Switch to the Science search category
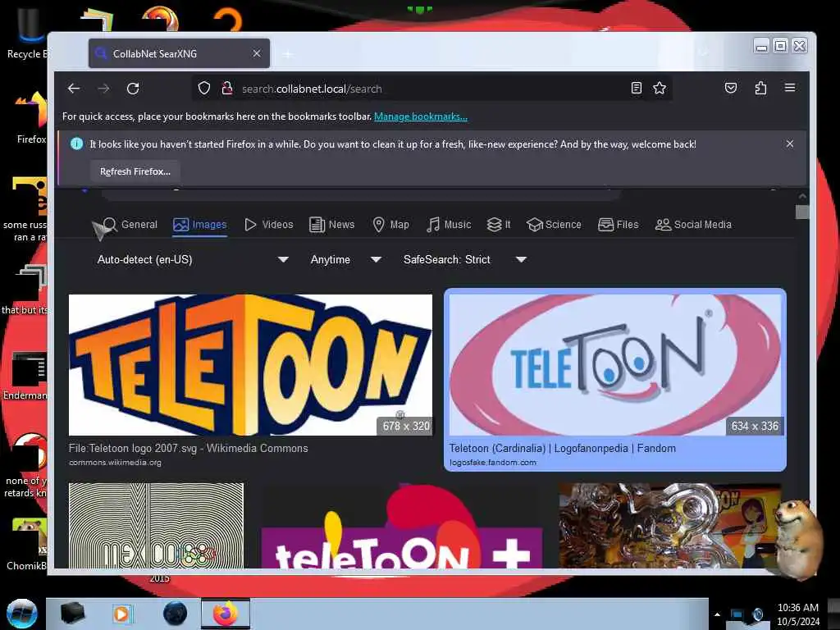Screen dimensions: 840x630 click(554, 225)
